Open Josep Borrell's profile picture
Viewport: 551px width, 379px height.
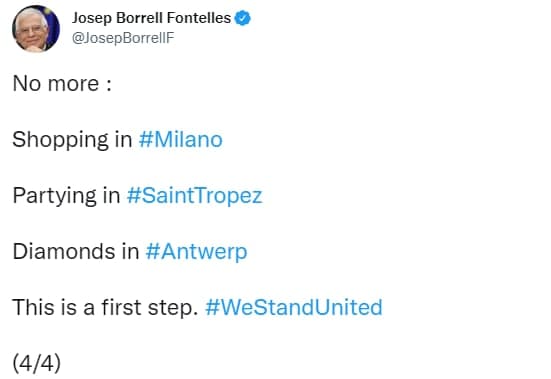(x=36, y=28)
